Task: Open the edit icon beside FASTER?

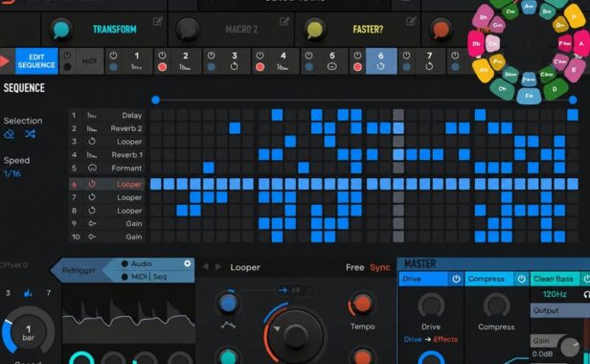Action: [x=411, y=21]
